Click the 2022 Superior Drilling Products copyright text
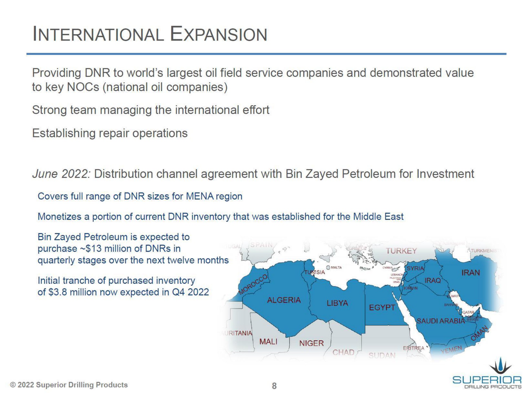The width and height of the screenshot is (532, 399). click(69, 385)
